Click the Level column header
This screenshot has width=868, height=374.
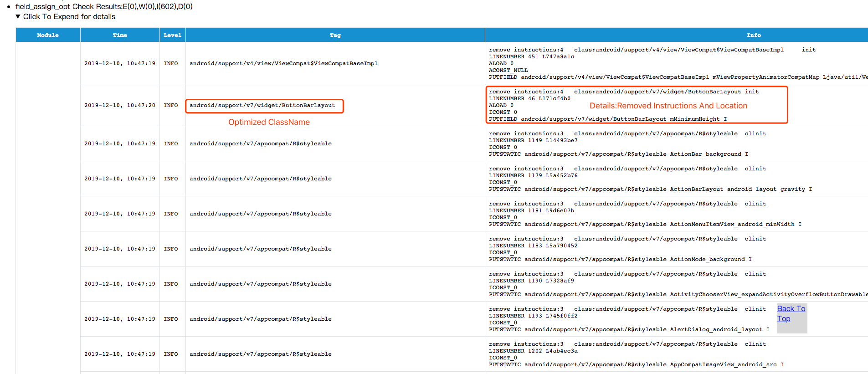click(173, 35)
